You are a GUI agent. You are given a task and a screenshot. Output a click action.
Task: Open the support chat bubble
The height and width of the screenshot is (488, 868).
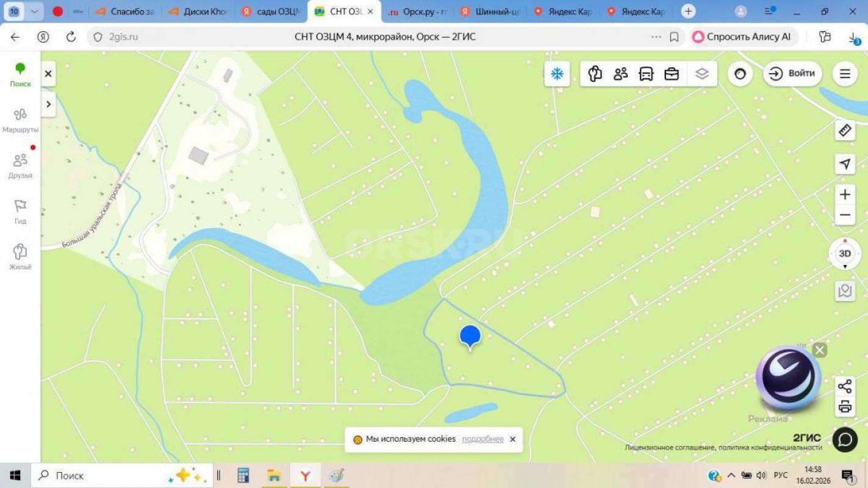[x=844, y=439]
